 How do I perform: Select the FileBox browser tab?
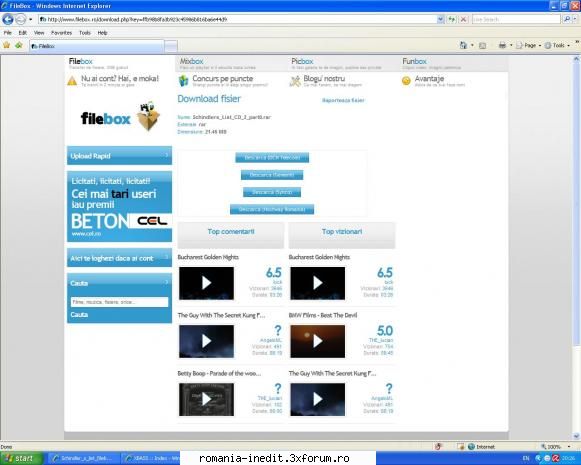(x=96, y=46)
